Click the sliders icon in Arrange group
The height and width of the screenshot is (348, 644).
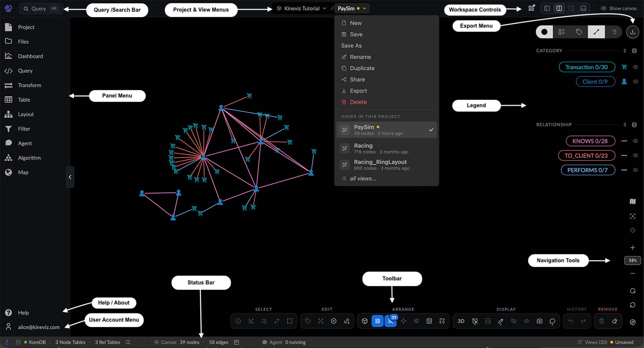(x=416, y=321)
